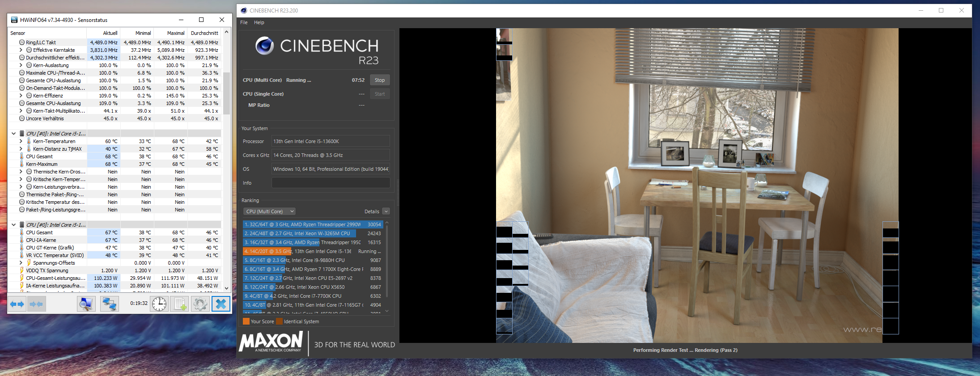980x376 pixels.
Task: Click the HWiNFO vertical scrollbar thumb
Action: click(x=226, y=93)
